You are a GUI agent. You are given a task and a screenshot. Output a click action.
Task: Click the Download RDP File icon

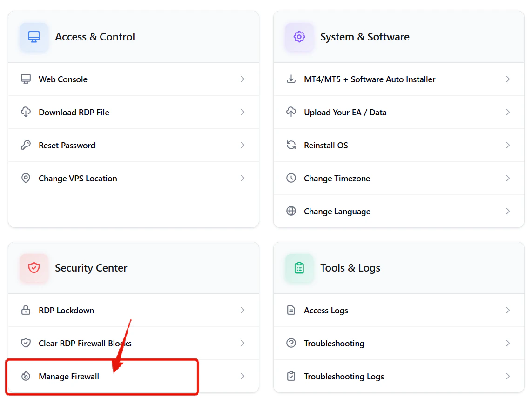(26, 112)
